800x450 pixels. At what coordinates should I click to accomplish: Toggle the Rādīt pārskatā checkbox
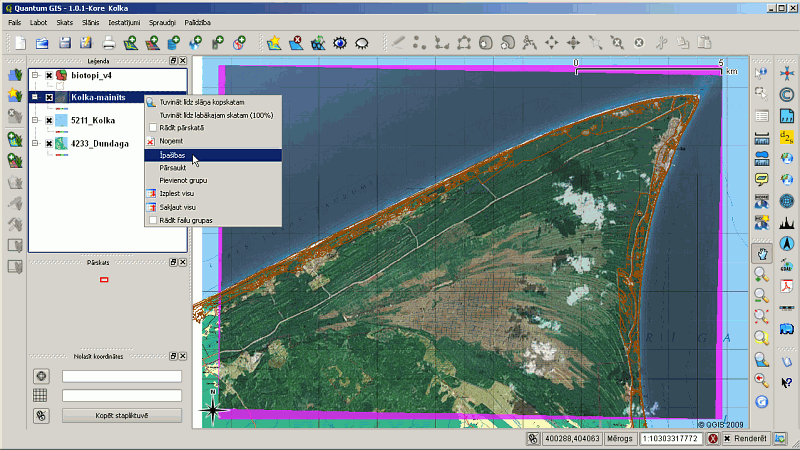tap(153, 128)
